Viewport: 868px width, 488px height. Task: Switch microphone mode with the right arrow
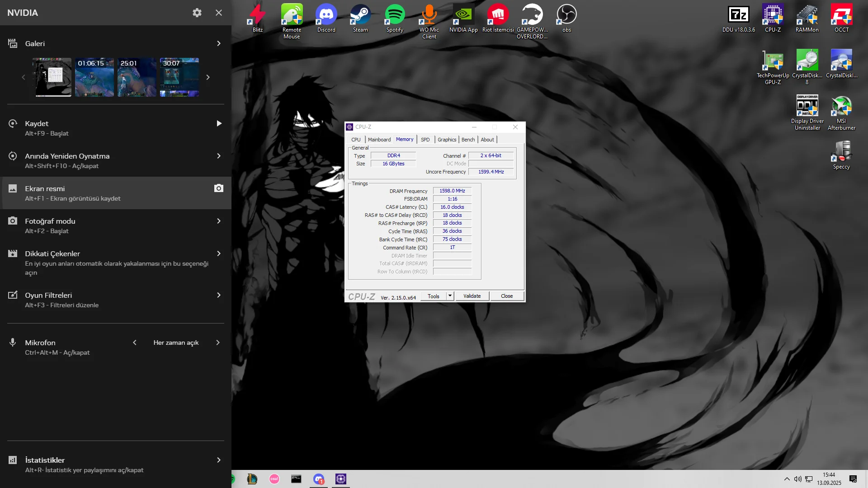click(218, 343)
